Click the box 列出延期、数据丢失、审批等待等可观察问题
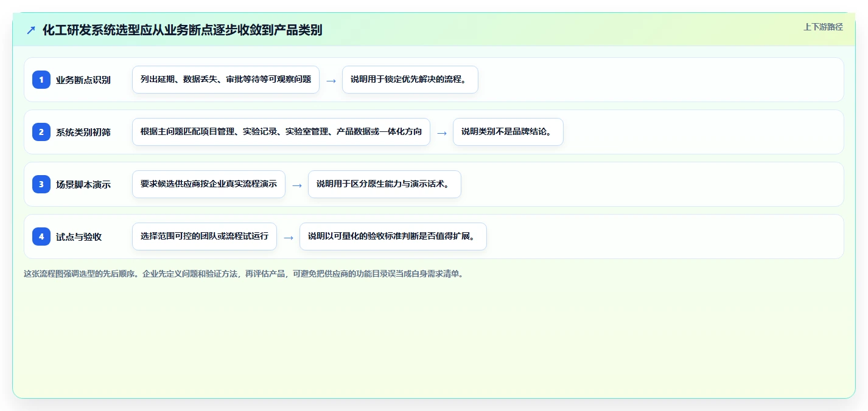868x411 pixels. pyautogui.click(x=226, y=80)
